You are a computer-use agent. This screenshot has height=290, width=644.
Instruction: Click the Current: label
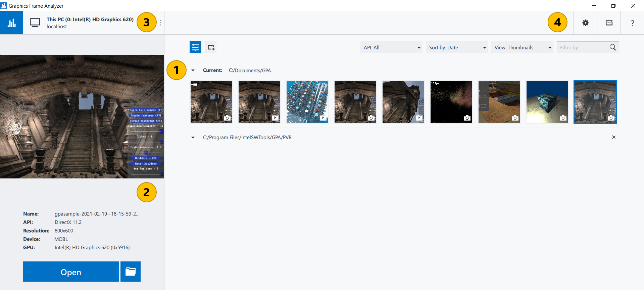pos(212,70)
